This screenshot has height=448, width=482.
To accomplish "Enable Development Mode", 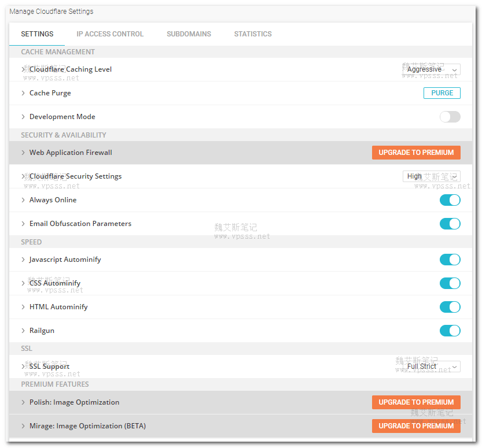I will [x=450, y=116].
